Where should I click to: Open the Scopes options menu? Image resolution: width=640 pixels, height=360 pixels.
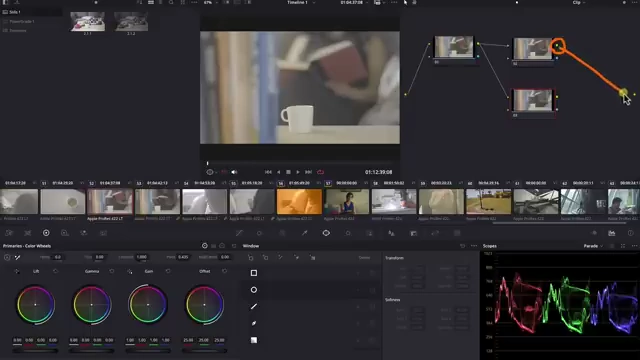[x=634, y=246]
